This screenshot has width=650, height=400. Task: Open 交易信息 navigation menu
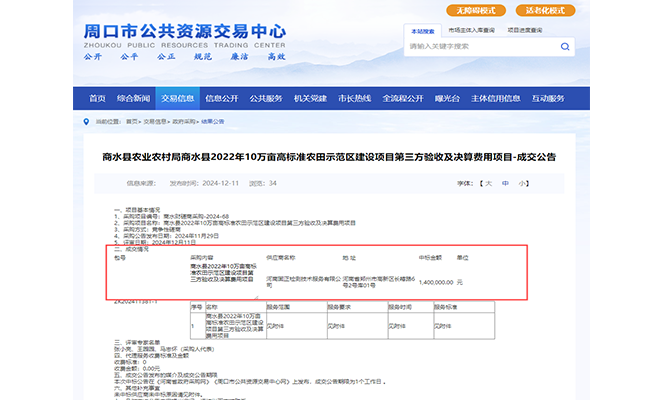point(177,99)
